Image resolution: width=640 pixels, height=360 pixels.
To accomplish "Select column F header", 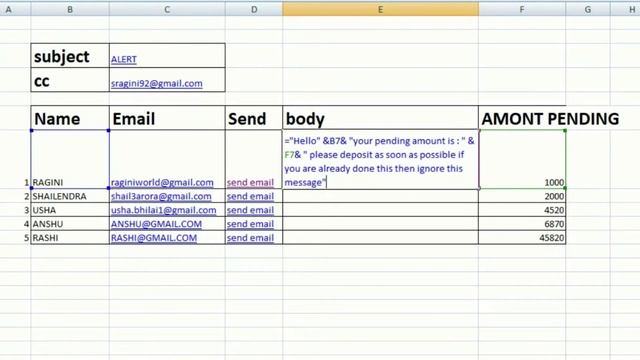I will [x=522, y=9].
